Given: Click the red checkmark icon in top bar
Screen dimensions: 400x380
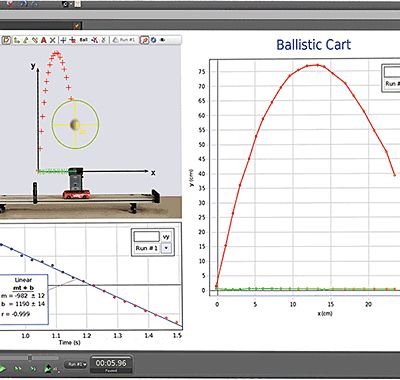Looking at the screenshot, I should pyautogui.click(x=11, y=4).
